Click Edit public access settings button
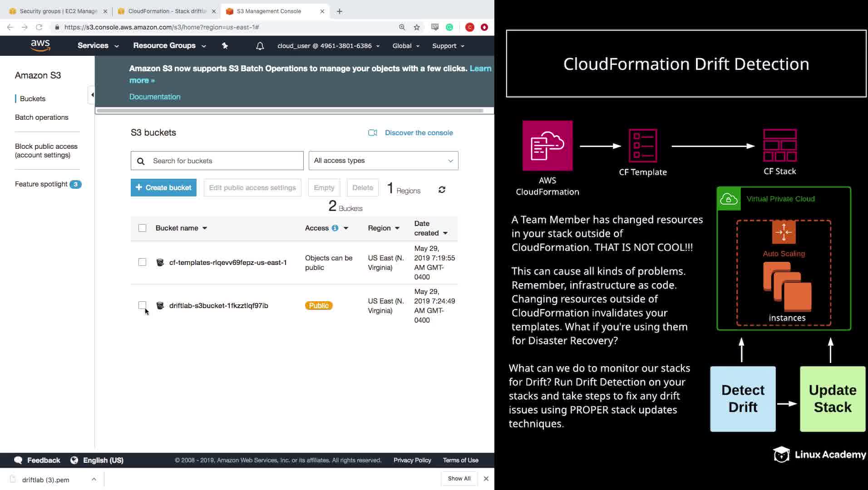The width and height of the screenshot is (868, 490). (252, 188)
